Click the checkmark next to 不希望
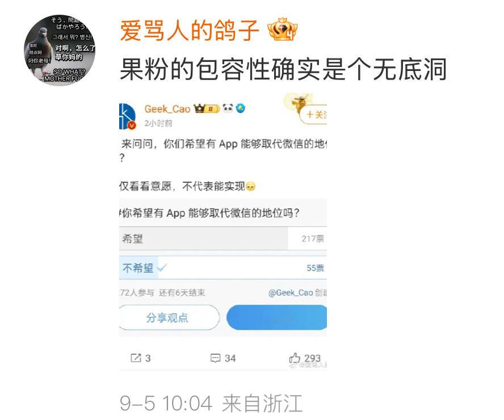This screenshot has height=420, width=504. tap(161, 267)
